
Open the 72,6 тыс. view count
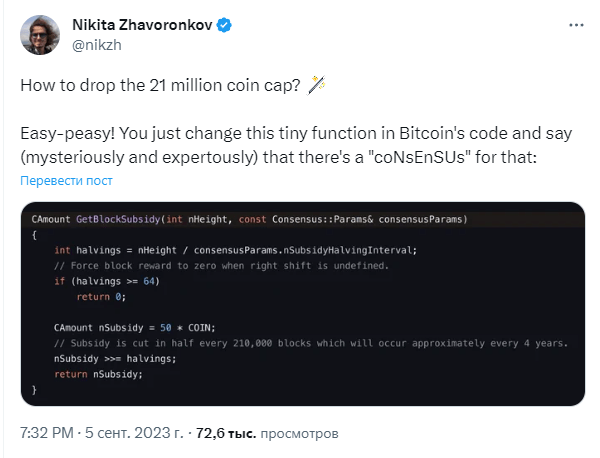[x=224, y=434]
